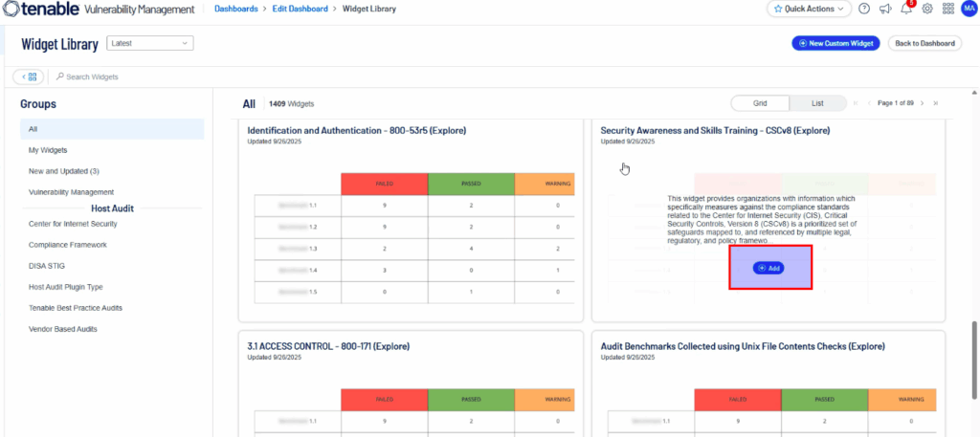
Task: Click the MA user avatar
Action: coord(968,9)
